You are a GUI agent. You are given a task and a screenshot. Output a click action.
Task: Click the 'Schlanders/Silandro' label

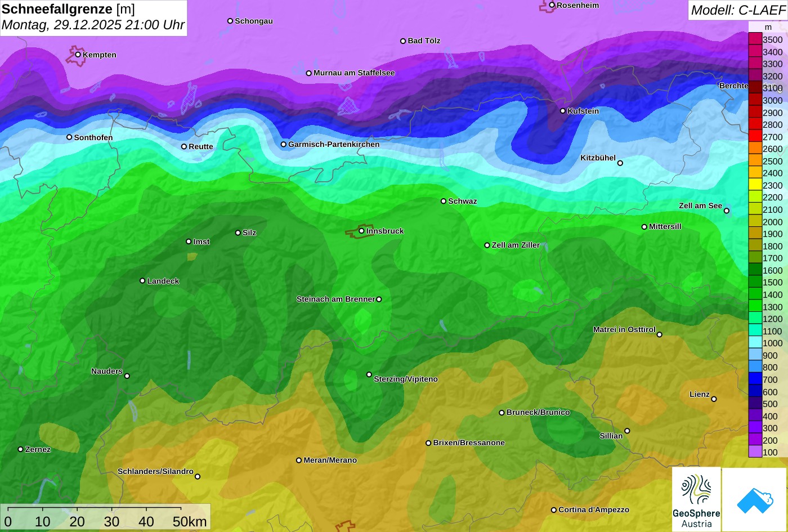point(155,471)
